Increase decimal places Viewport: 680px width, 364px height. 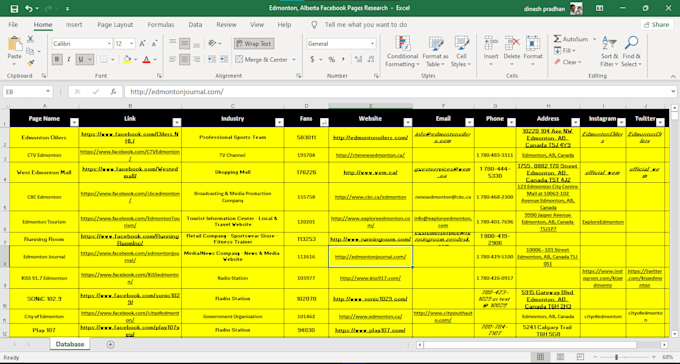click(x=358, y=59)
